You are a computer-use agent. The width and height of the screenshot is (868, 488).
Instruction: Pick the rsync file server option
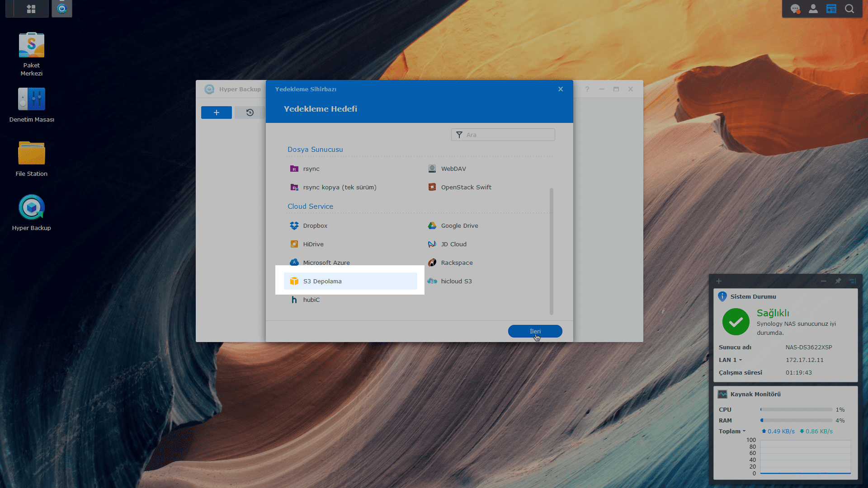311,169
